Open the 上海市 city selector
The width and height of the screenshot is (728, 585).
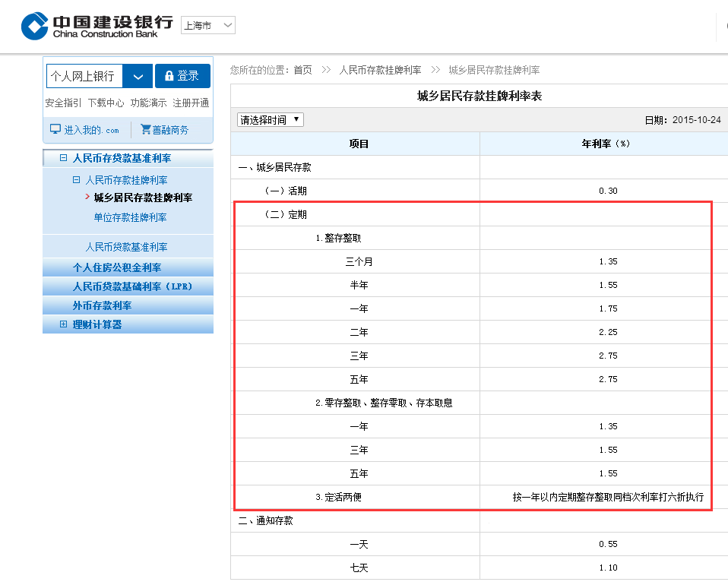(207, 24)
